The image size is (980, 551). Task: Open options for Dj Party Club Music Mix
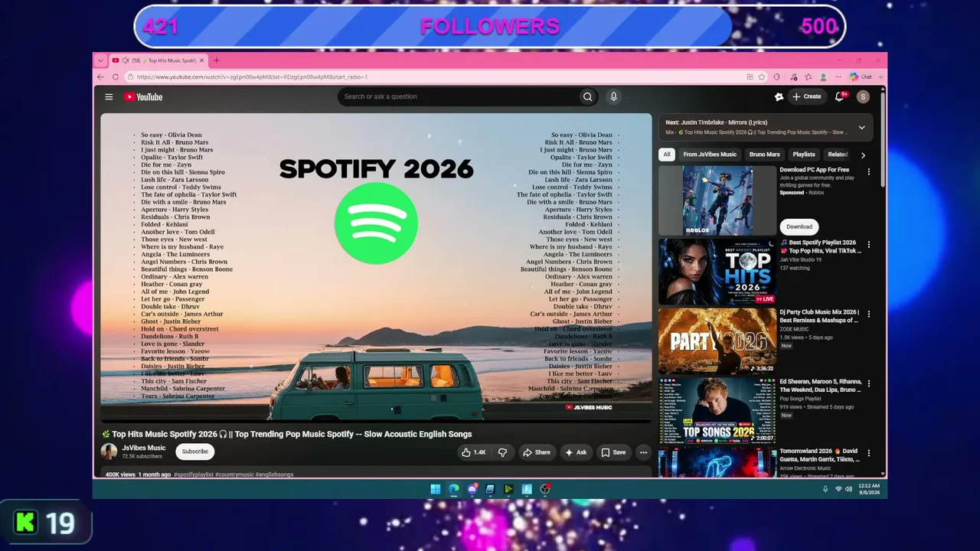point(868,314)
